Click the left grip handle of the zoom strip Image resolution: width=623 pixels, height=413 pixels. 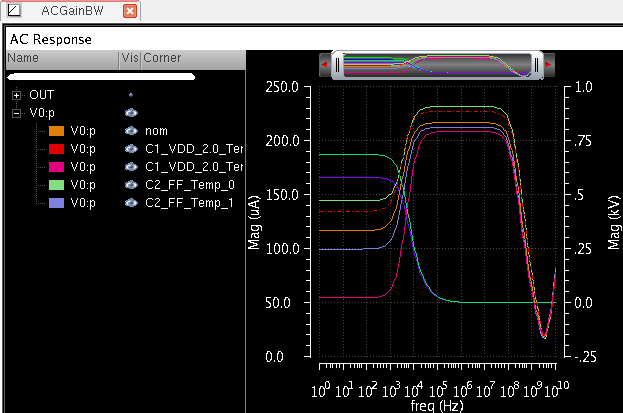click(x=338, y=66)
